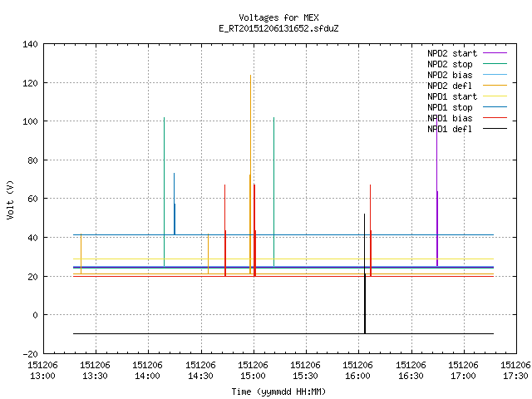
Task: Click the short orange spike before 13:30
Action: 81,254
